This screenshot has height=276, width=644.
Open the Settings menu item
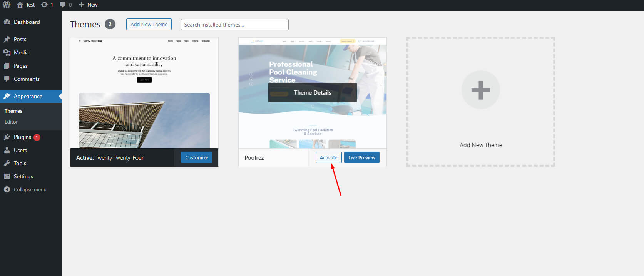tap(23, 176)
